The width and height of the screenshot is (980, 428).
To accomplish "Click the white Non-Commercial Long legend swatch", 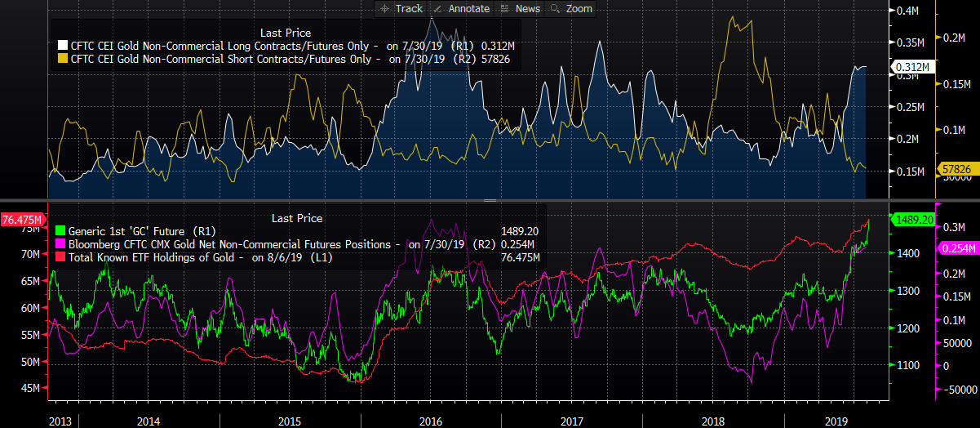I will (x=63, y=46).
